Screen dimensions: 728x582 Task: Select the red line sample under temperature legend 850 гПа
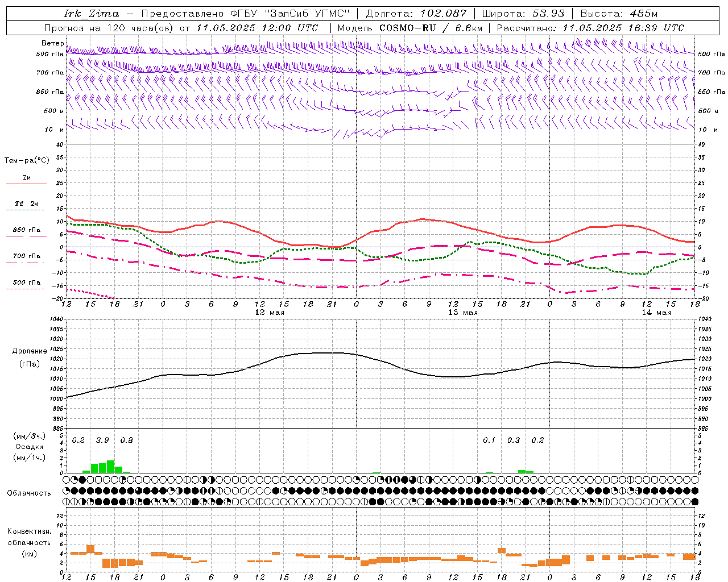coord(26,236)
